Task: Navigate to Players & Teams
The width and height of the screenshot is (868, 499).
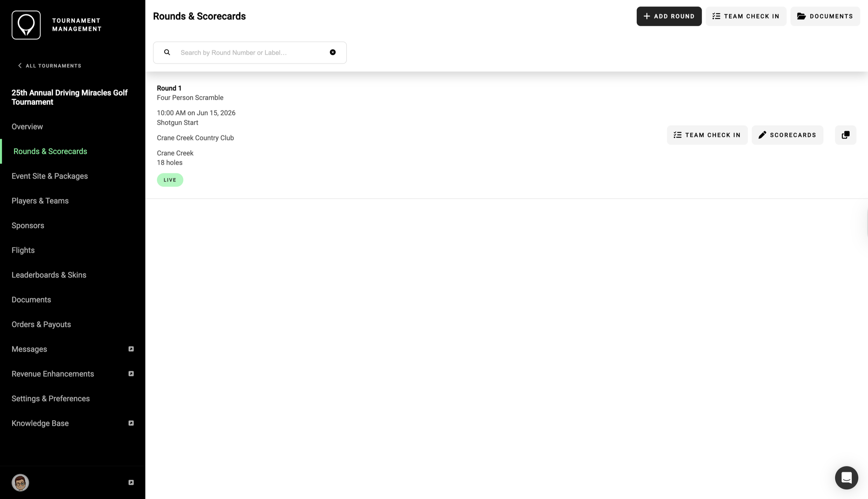Action: point(40,201)
